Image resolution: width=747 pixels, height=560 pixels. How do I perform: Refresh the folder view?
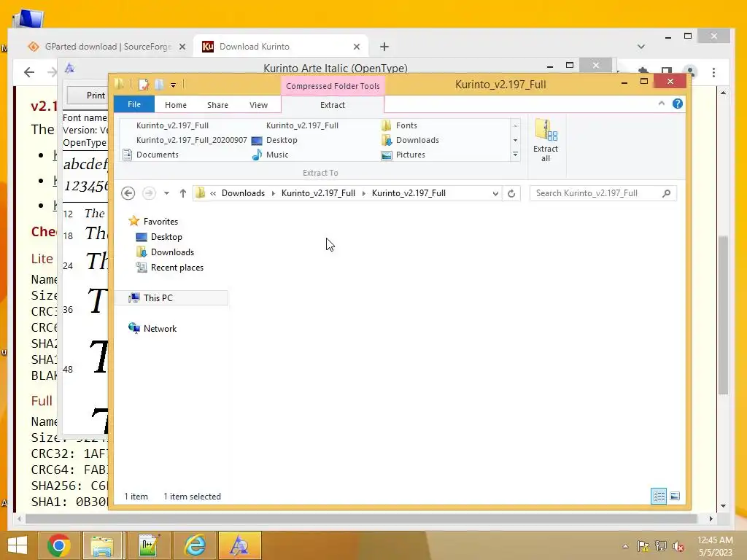coord(511,192)
